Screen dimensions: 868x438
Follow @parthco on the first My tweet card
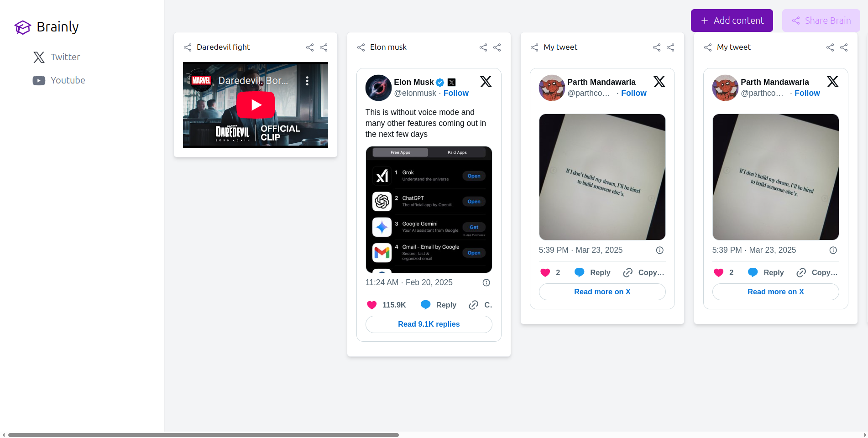tap(634, 93)
